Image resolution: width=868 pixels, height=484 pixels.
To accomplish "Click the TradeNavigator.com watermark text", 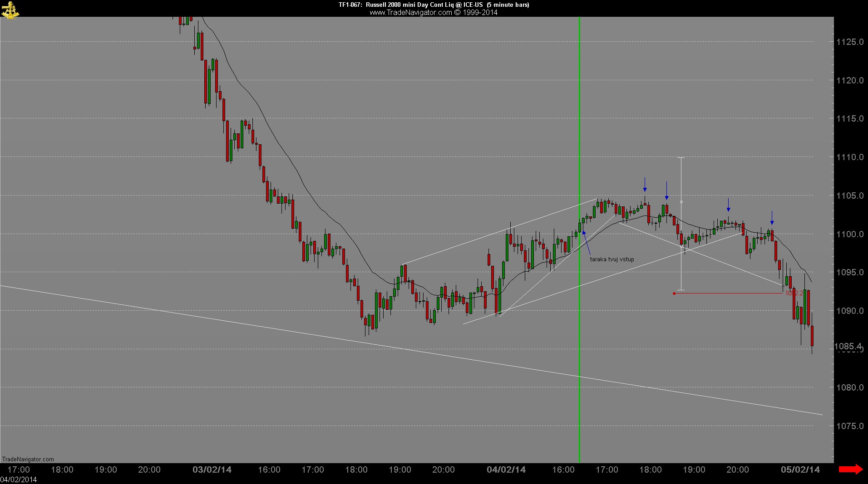I will 28,459.
